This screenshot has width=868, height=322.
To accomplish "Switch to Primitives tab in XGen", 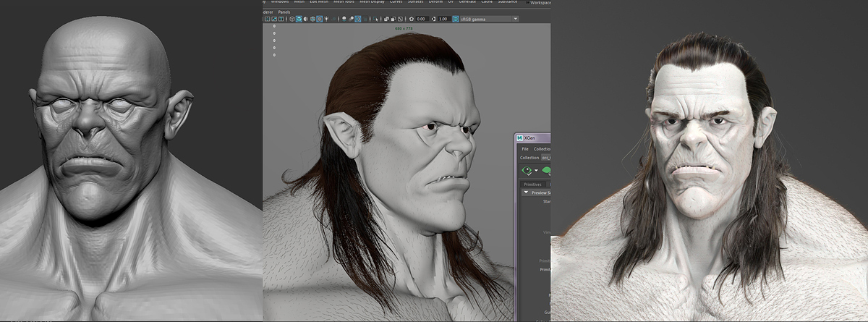I will point(532,185).
